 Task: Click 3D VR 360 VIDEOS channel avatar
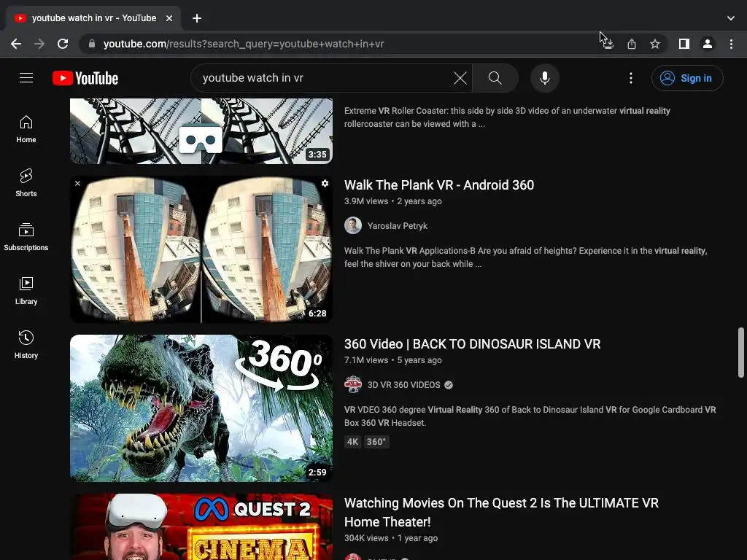click(x=353, y=384)
